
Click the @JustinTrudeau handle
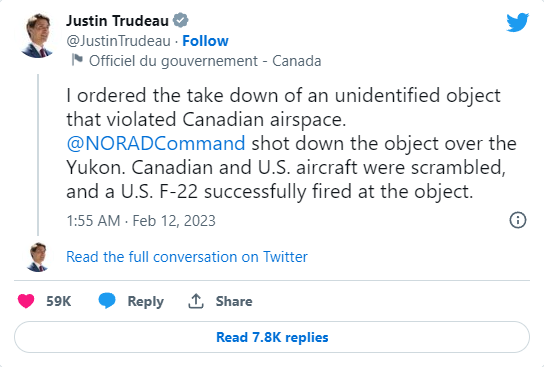118,41
